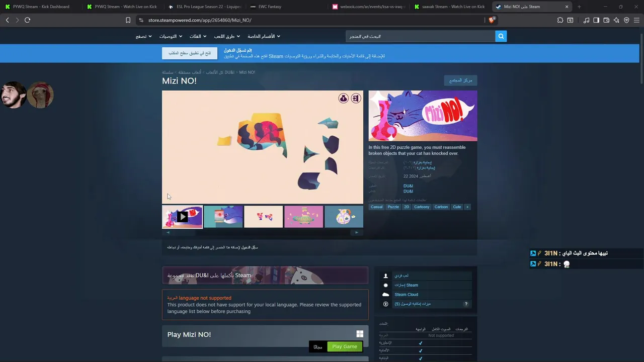
Task: Expand the الأقسام الخاصة menu dropdown
Action: [264, 36]
